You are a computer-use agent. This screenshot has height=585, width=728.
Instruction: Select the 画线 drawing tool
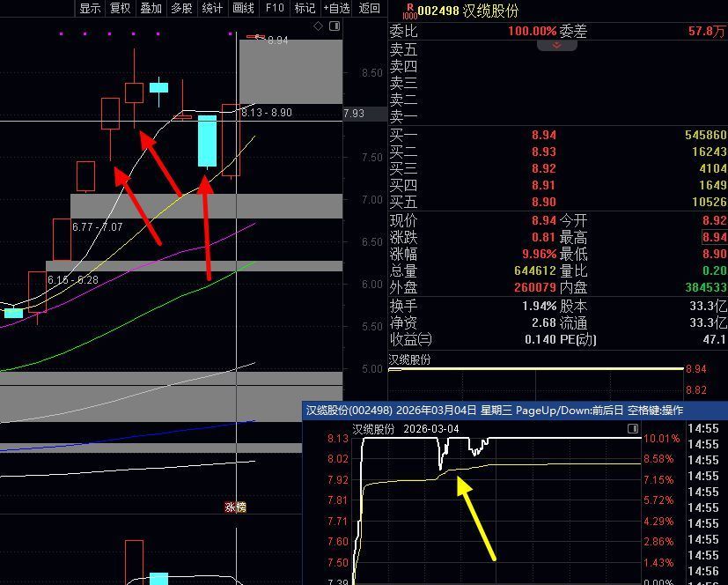pyautogui.click(x=243, y=9)
